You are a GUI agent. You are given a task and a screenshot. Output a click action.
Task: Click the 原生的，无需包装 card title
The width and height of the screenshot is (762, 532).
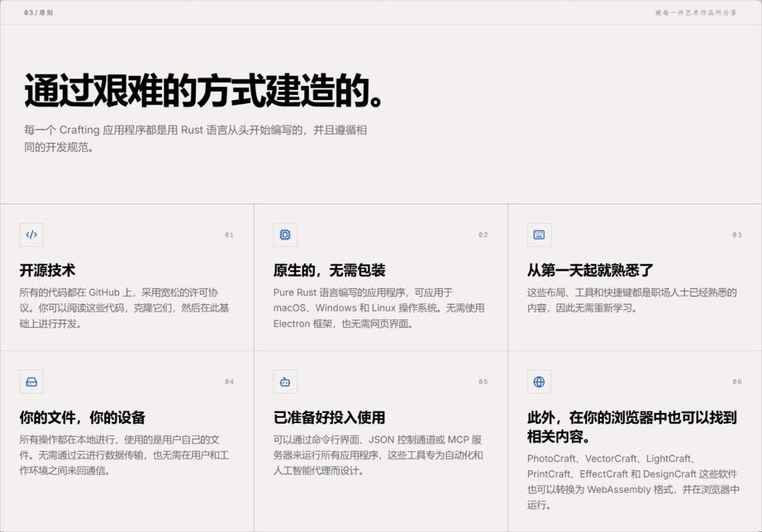coord(329,270)
